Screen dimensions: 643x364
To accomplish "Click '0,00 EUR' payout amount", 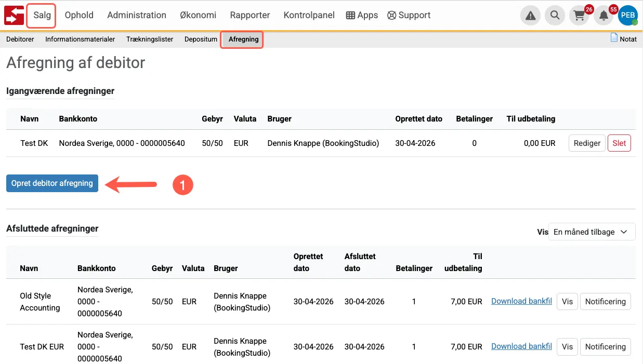I will click(540, 143).
